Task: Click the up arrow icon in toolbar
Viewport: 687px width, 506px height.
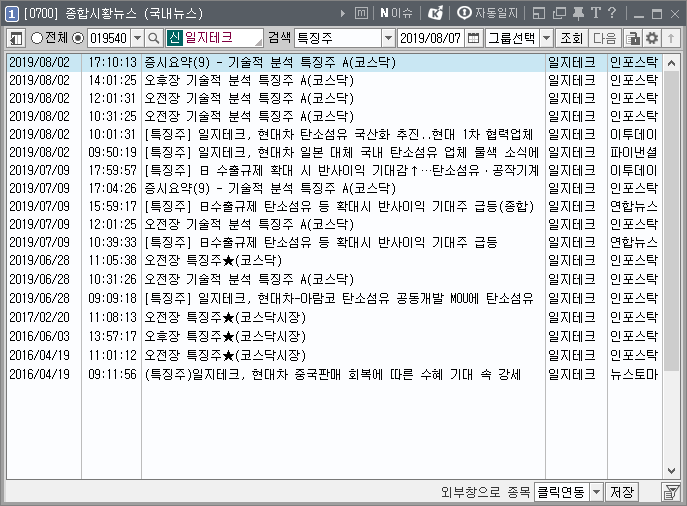Action: (671, 39)
